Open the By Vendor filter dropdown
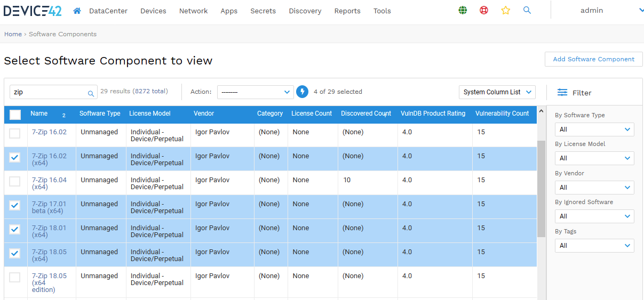644x300 pixels. coord(594,188)
